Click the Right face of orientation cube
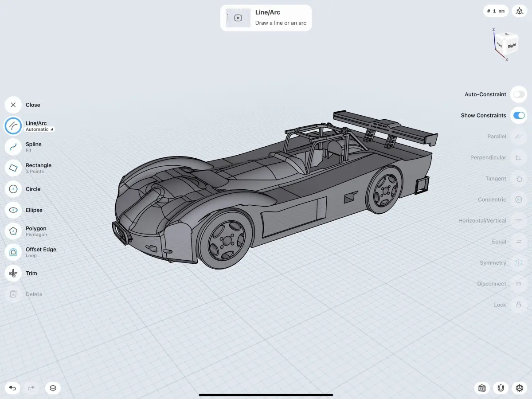532x399 pixels. [512, 46]
